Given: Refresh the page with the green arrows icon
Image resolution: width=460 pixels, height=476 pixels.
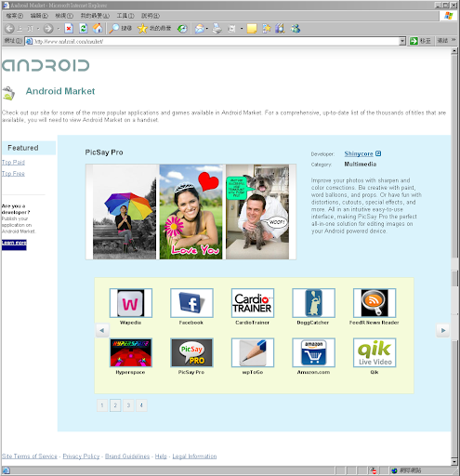Looking at the screenshot, I should tap(84, 29).
